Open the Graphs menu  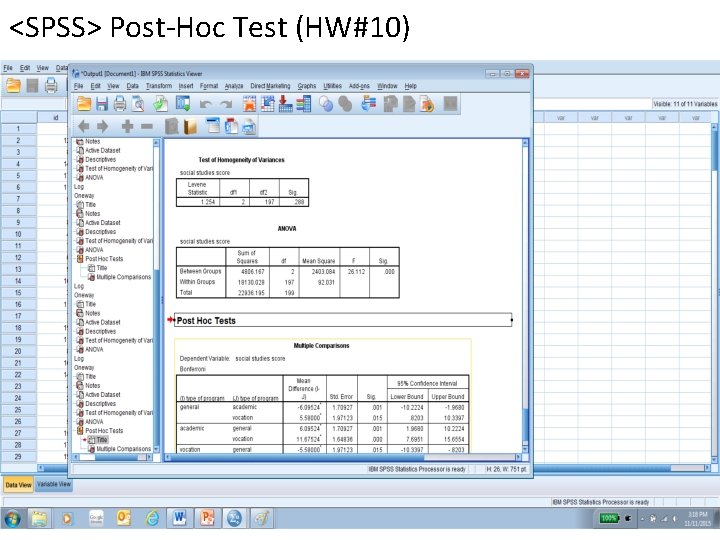click(307, 86)
